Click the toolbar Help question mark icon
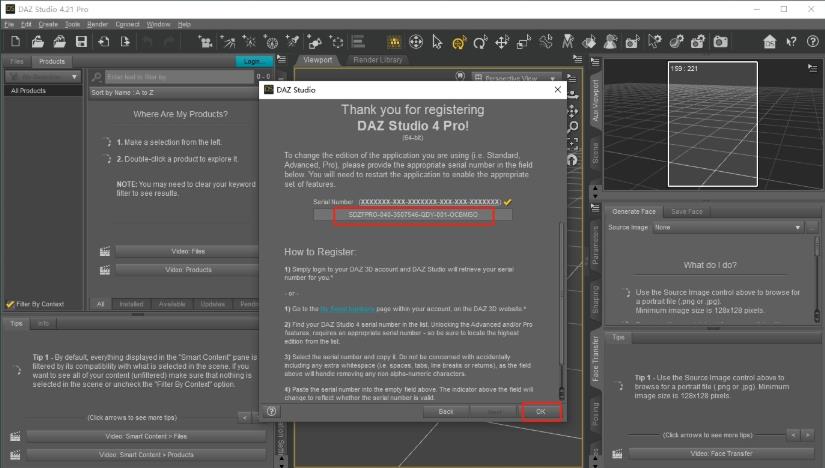Screen dimensions: 825x468 [x=813, y=42]
